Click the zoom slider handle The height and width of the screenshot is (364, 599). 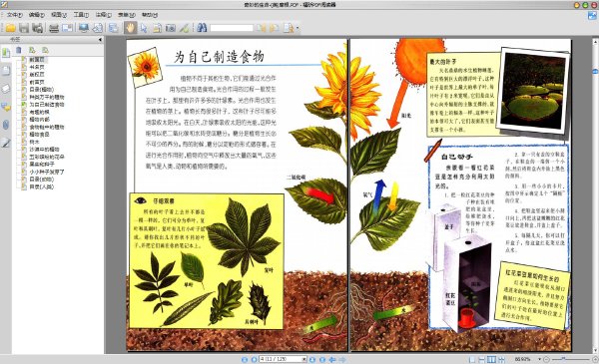click(563, 359)
